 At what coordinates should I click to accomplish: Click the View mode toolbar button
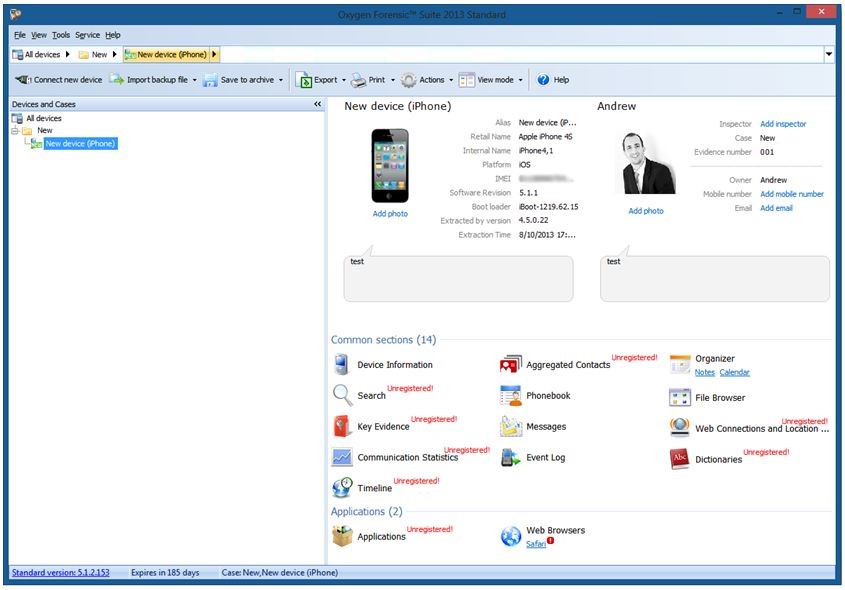tap(486, 80)
